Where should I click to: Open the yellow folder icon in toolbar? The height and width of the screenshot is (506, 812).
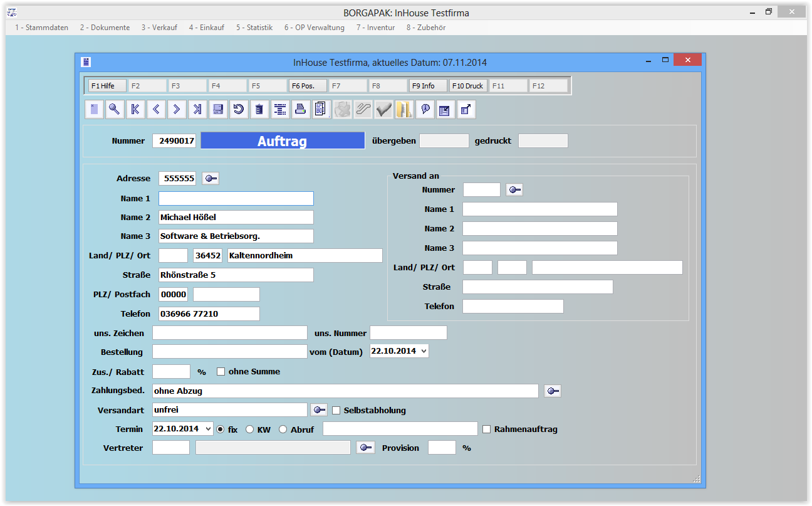[404, 110]
